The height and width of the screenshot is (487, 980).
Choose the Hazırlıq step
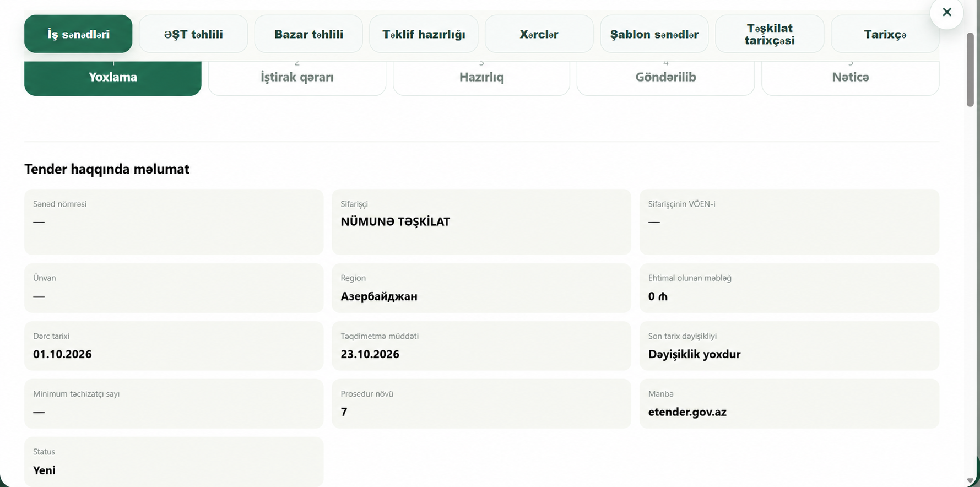point(481,77)
